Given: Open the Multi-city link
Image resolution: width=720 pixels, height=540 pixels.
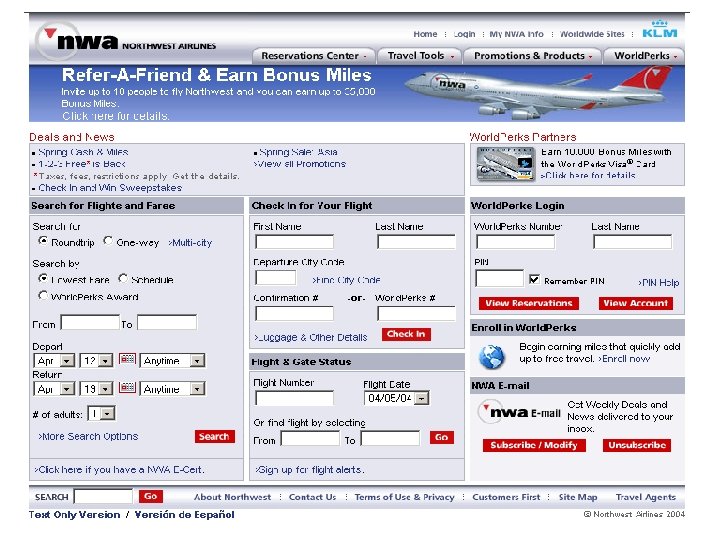Looking at the screenshot, I should (x=190, y=242).
